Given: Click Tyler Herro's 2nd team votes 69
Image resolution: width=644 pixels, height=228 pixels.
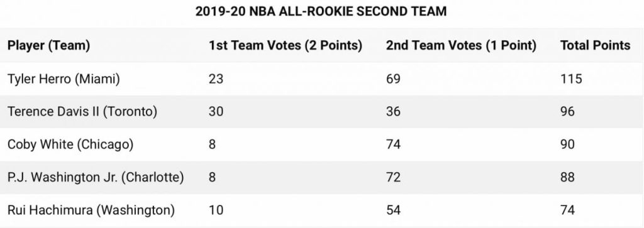Looking at the screenshot, I should tap(393, 79).
